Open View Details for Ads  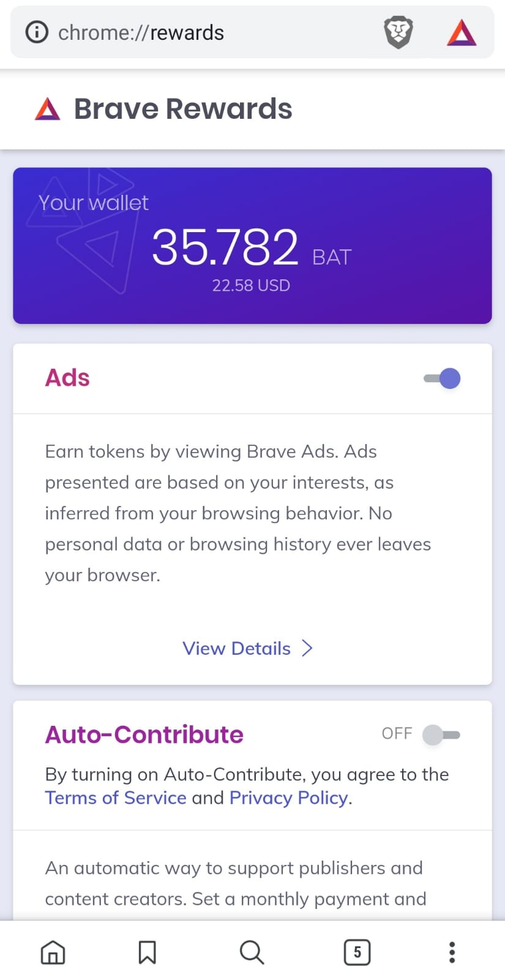coord(236,648)
